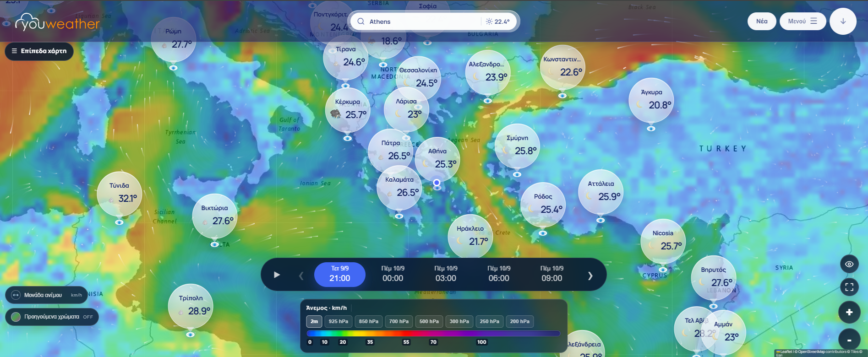Click the download arrow button
Image resolution: width=868 pixels, height=357 pixels.
coord(843,21)
